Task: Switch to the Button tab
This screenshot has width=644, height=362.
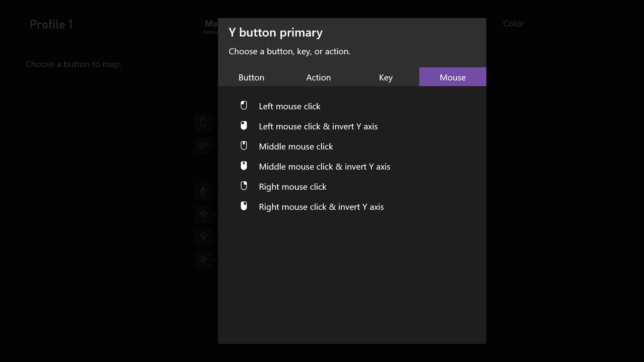Action: [x=251, y=77]
